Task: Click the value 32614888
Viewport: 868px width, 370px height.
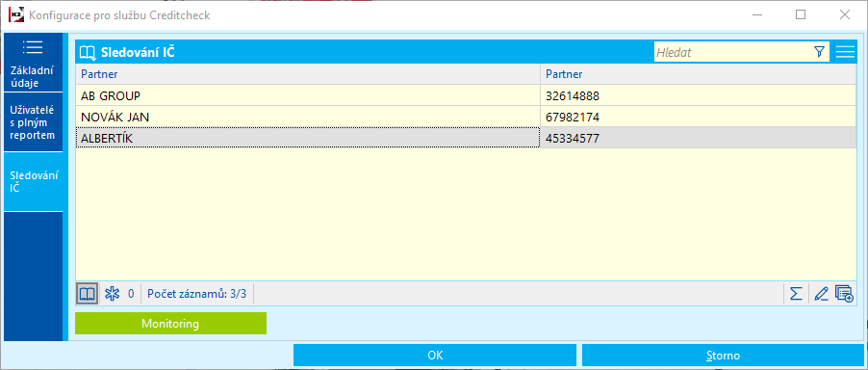Action: click(x=573, y=95)
